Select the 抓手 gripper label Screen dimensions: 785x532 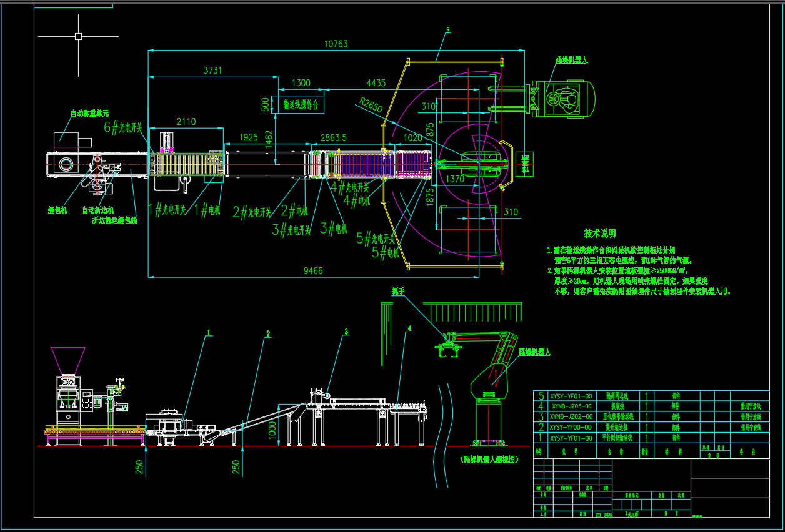coord(399,291)
